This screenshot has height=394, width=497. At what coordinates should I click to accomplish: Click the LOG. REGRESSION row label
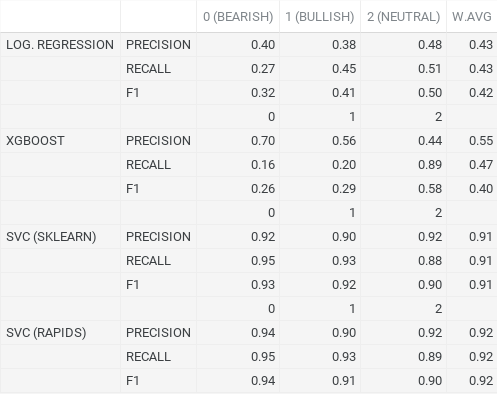(60, 45)
